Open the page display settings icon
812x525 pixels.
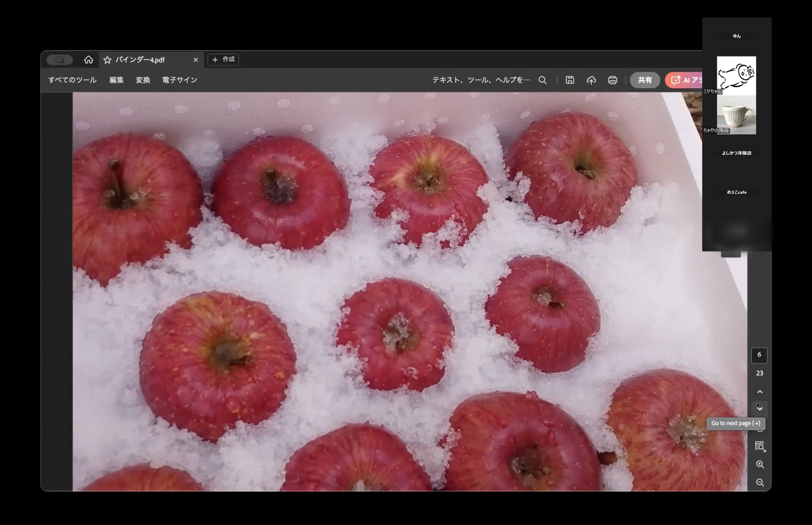(x=760, y=446)
